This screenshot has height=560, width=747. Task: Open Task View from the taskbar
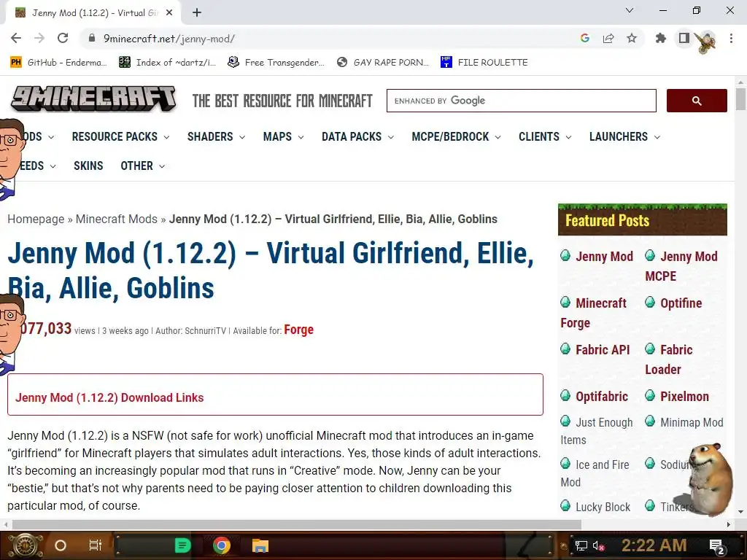point(96,545)
